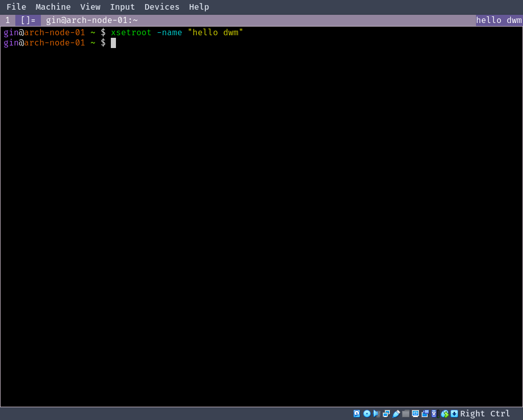Click the hello dwm status text

(x=498, y=20)
